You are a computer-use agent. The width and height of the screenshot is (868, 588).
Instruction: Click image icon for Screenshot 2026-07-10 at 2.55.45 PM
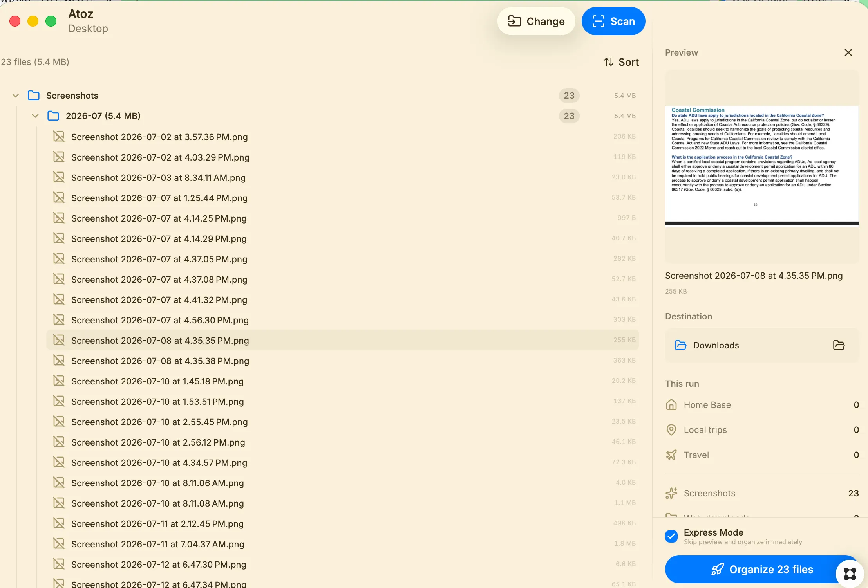click(59, 422)
